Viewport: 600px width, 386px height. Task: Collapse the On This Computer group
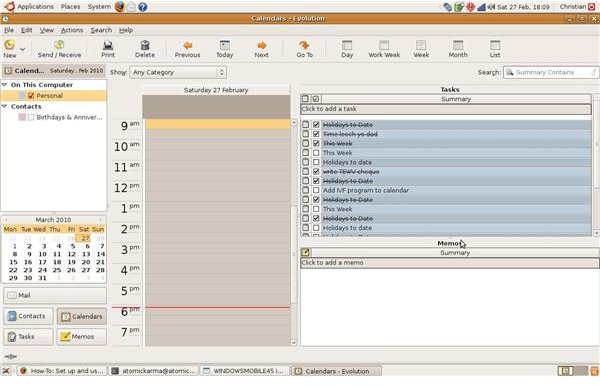5,85
